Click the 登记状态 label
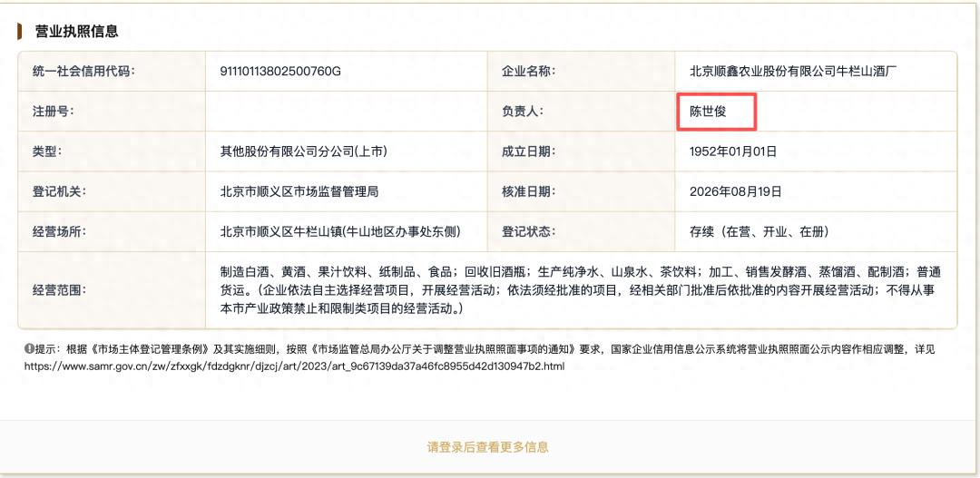 529,231
